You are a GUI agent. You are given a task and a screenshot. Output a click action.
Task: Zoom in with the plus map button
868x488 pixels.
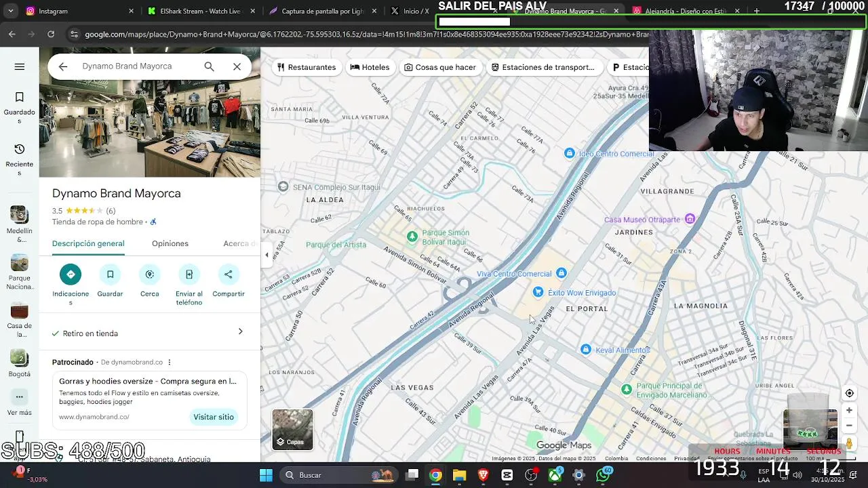click(x=849, y=410)
